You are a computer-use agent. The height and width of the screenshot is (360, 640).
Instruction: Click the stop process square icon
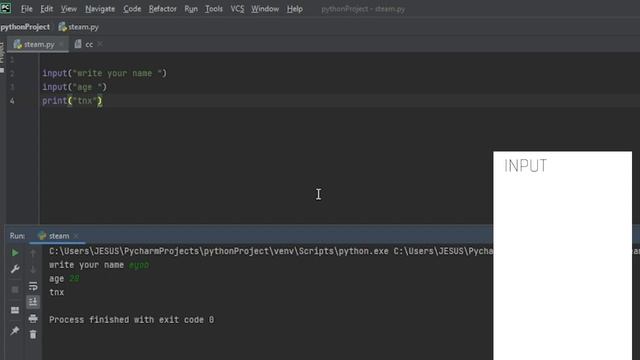point(15,290)
